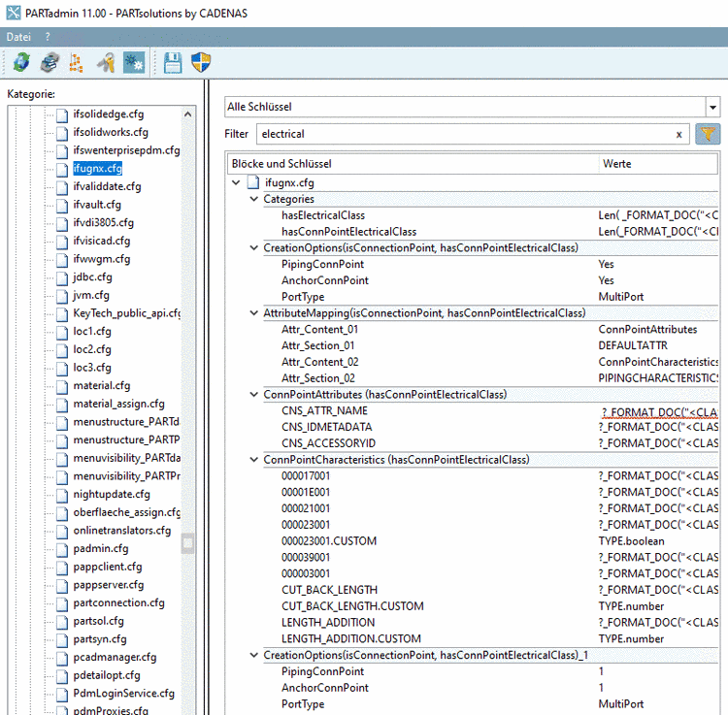Click the floppy disk save icon
This screenshot has width=728, height=715.
pos(173,64)
